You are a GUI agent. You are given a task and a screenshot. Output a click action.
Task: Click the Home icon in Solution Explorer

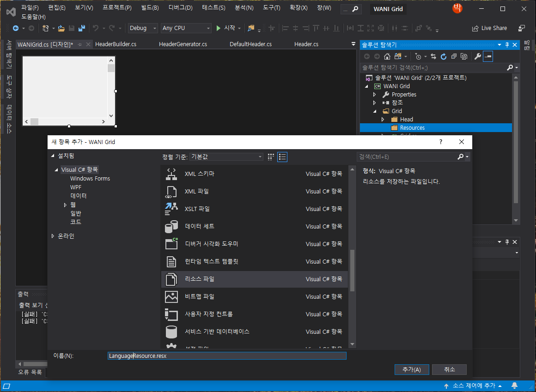[x=387, y=56]
